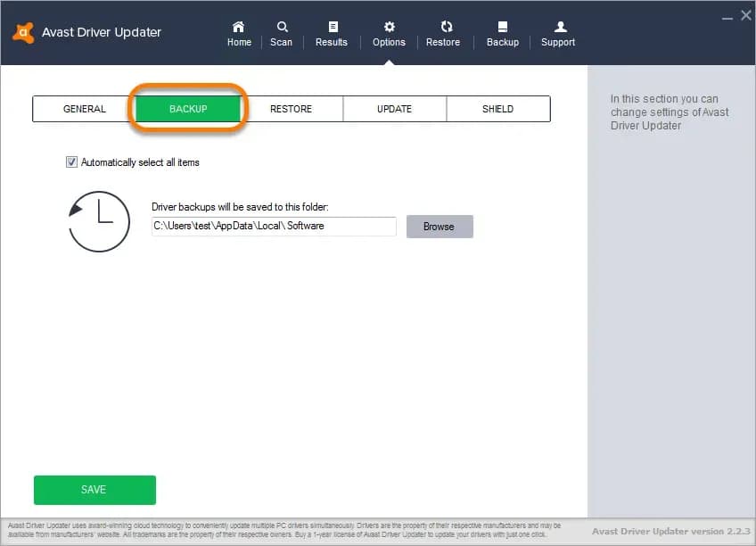
Task: Switch to the SHIELD settings tab
Action: tap(498, 109)
